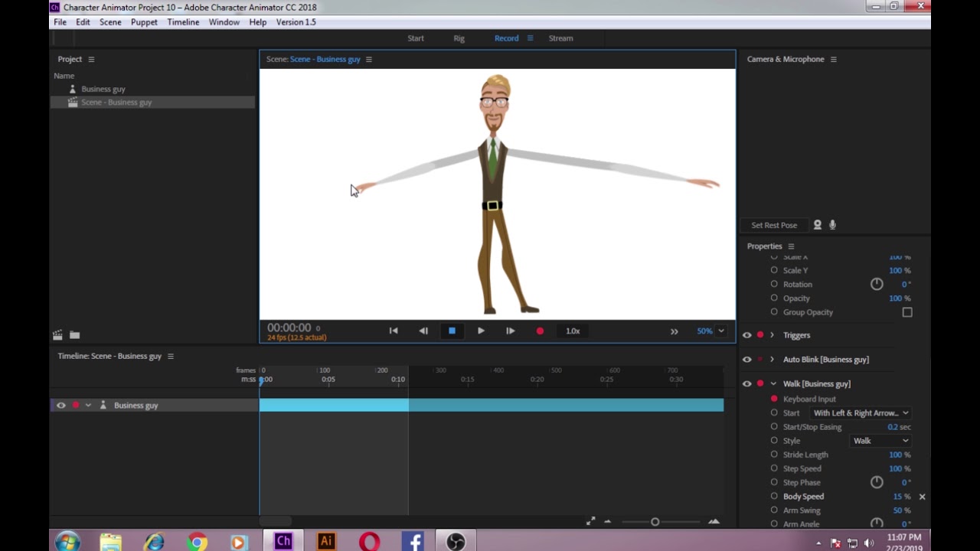Open the Scene menu
Viewport: 980px width, 551px height.
tap(110, 22)
